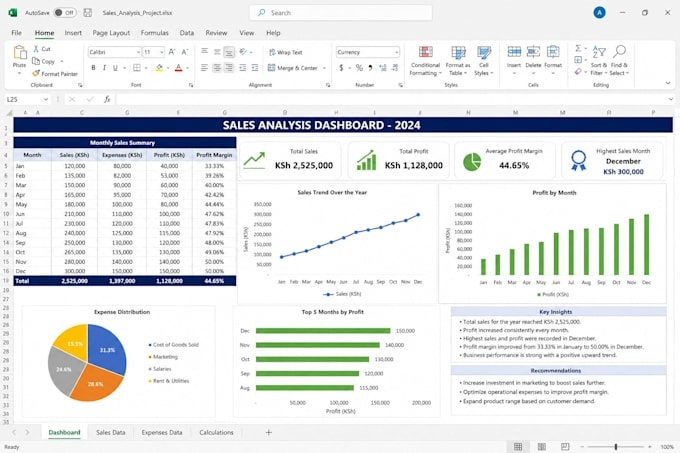Open the Find & Select magnifier icon

click(x=619, y=51)
